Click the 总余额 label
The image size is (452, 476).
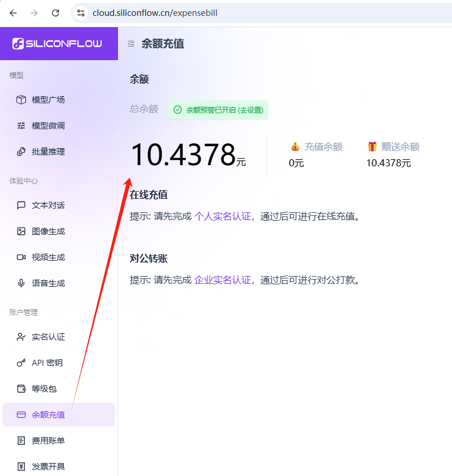(144, 109)
